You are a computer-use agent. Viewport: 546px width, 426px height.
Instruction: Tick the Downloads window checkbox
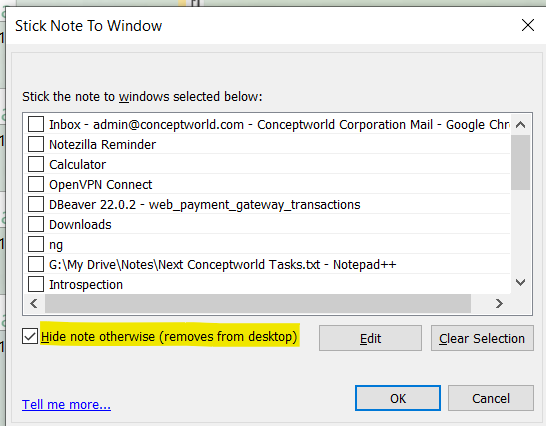(36, 224)
